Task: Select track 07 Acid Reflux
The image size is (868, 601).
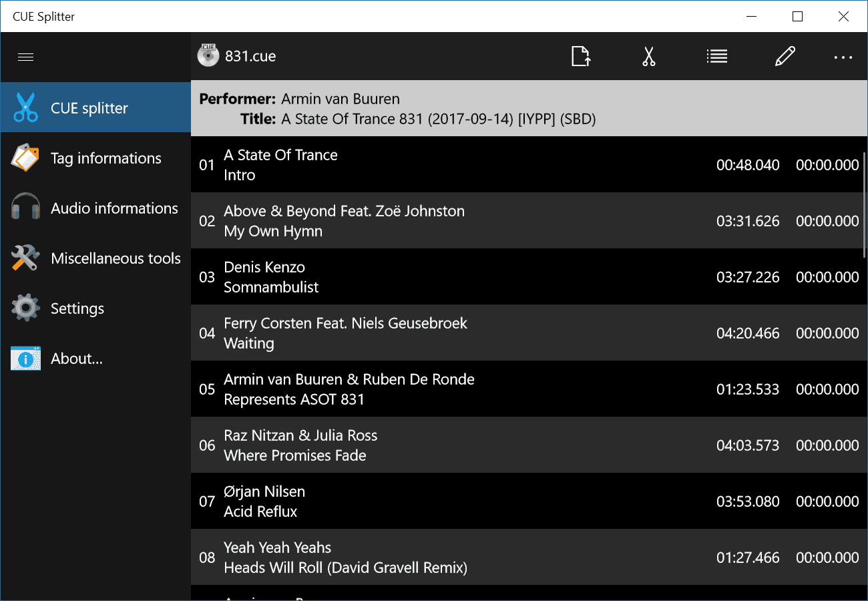Action: pos(529,502)
